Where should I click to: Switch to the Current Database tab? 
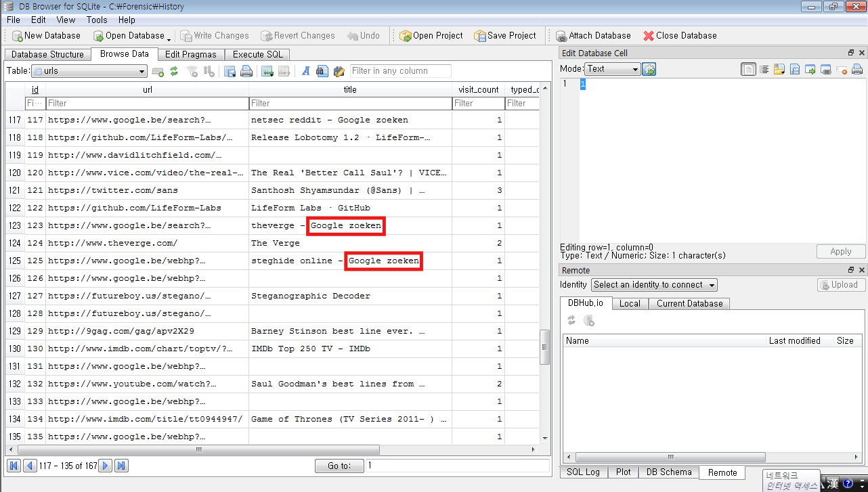pos(689,303)
